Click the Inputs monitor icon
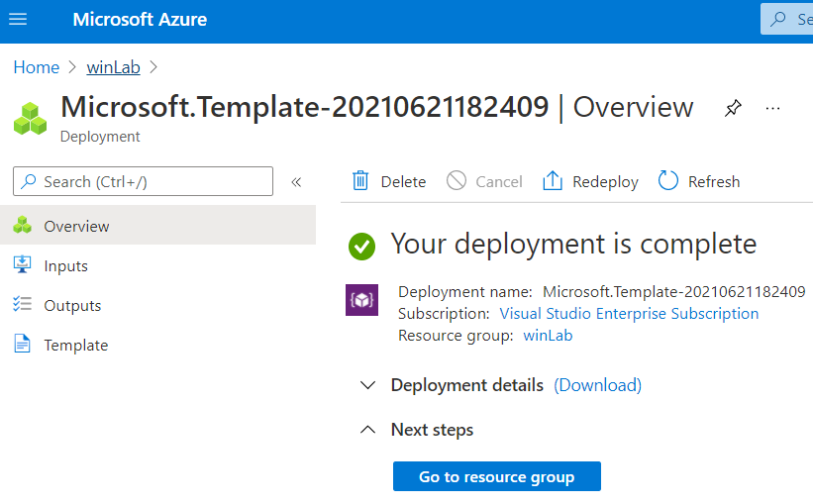Image resolution: width=813 pixels, height=504 pixels. (23, 264)
